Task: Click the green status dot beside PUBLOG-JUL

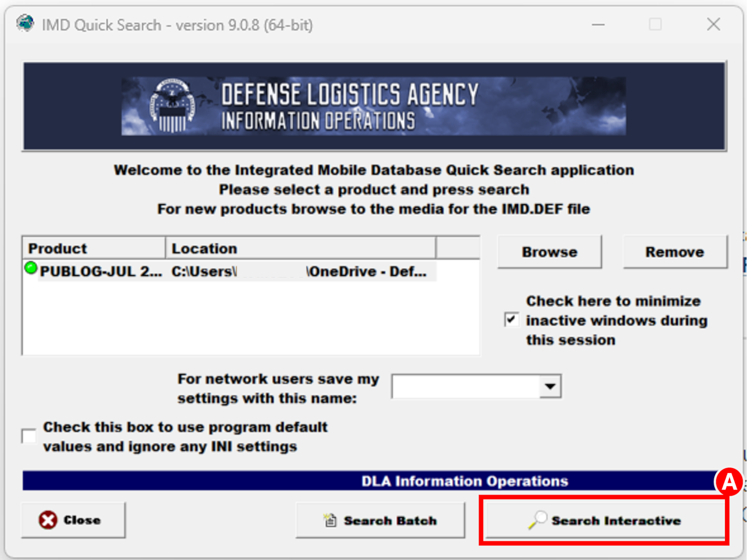Action: [x=31, y=269]
